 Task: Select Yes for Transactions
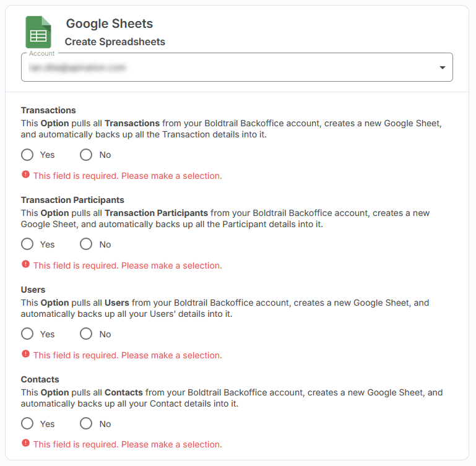pos(27,155)
